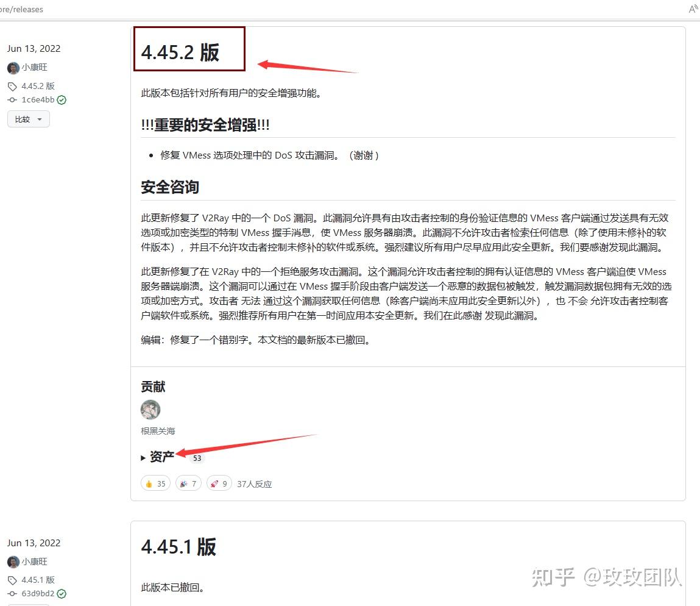The height and width of the screenshot is (606, 700).
Task: Click commit icon beside 63d9bd2
Action: (13, 593)
